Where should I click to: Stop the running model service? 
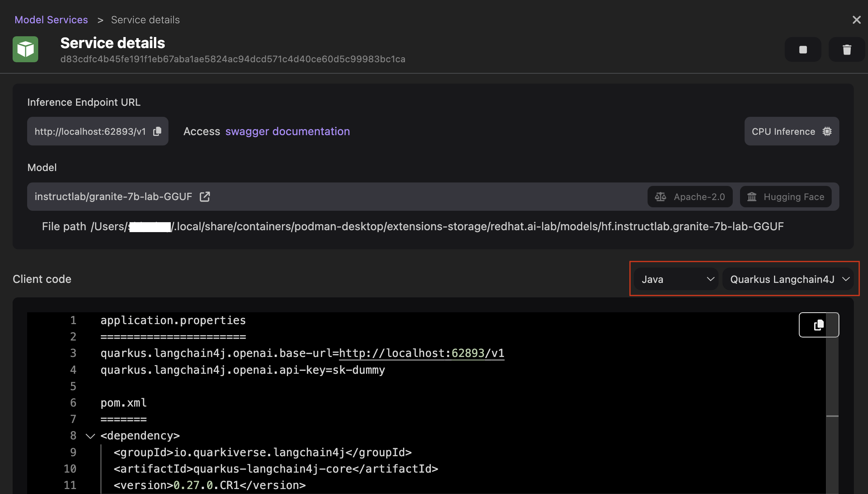pos(802,49)
